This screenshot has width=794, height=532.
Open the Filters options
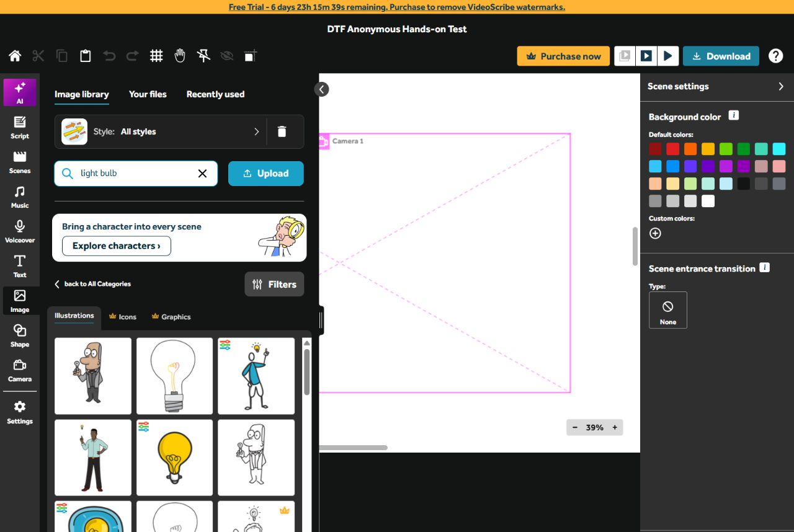point(274,284)
